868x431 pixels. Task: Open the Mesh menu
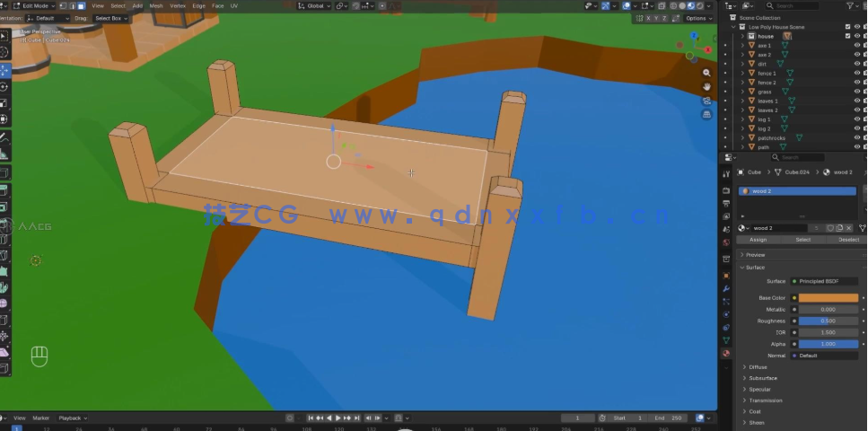(x=156, y=5)
